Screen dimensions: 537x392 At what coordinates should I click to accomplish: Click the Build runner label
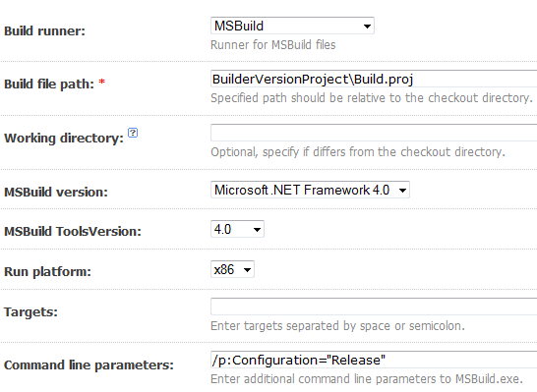(x=44, y=31)
